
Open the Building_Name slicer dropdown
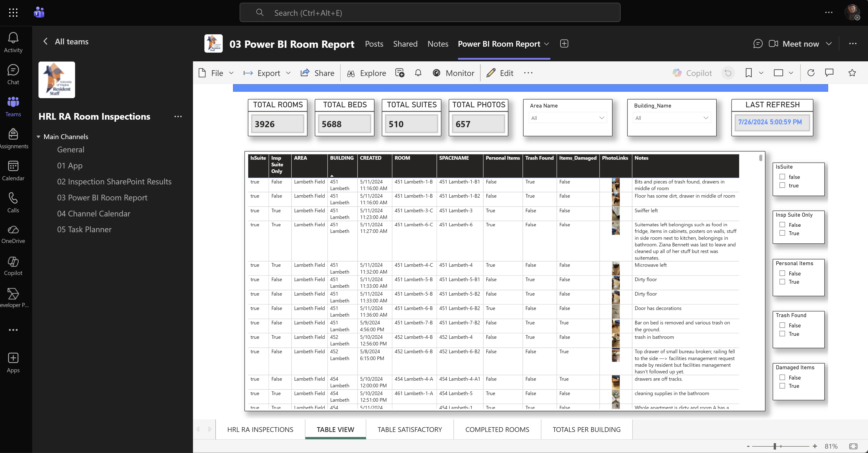(672, 118)
